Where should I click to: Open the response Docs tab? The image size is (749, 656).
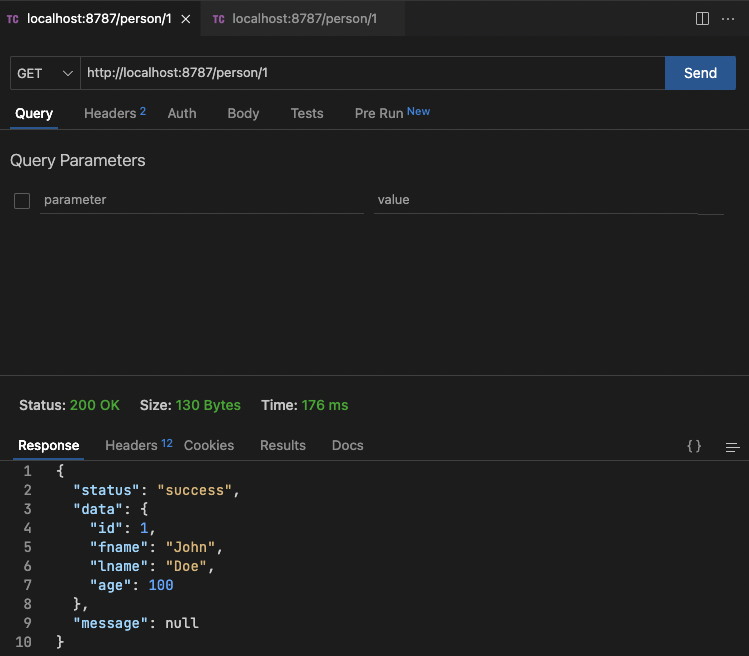pos(348,446)
